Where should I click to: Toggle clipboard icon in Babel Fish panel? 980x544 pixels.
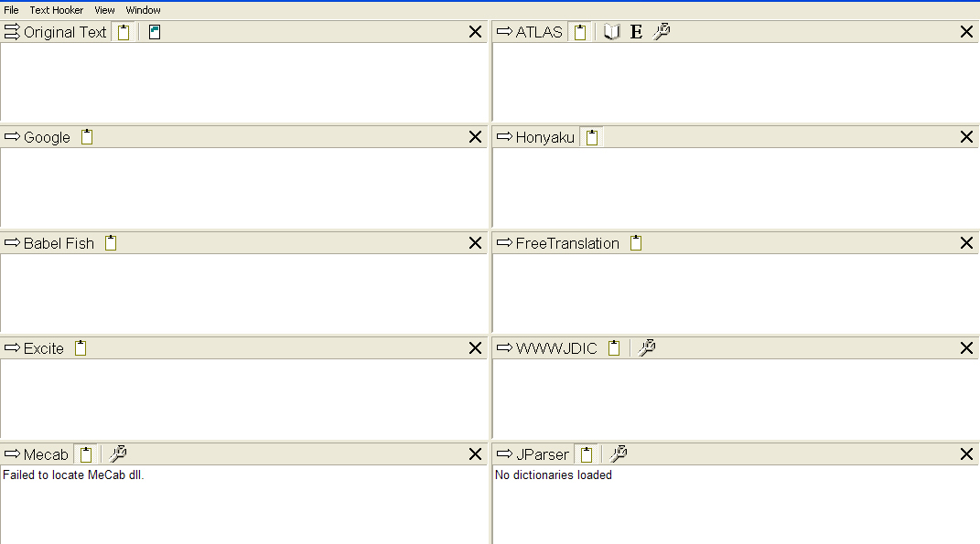111,243
